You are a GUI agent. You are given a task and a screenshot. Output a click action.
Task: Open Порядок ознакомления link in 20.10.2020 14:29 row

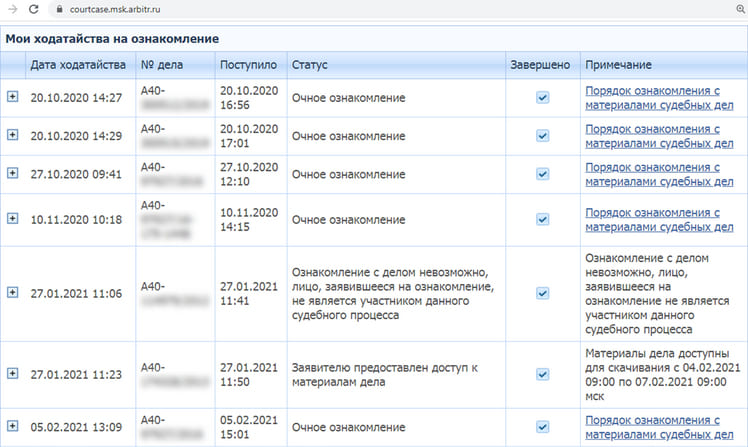[659, 136]
